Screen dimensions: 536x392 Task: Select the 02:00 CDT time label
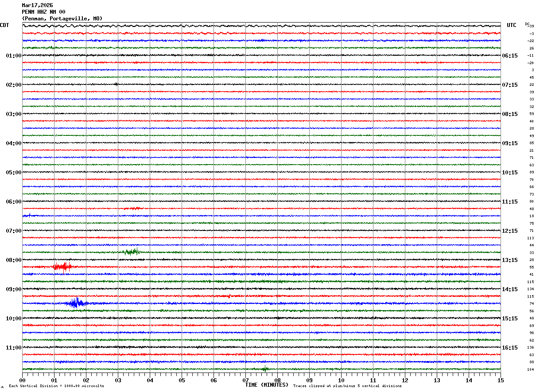[x=14, y=85]
